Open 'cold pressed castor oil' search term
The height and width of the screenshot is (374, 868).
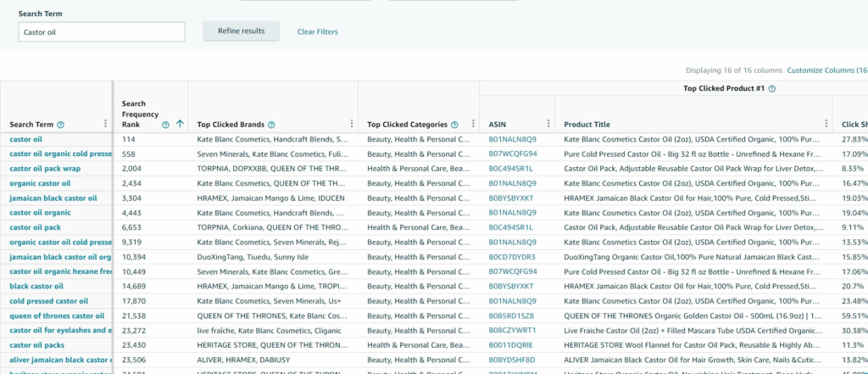click(48, 301)
